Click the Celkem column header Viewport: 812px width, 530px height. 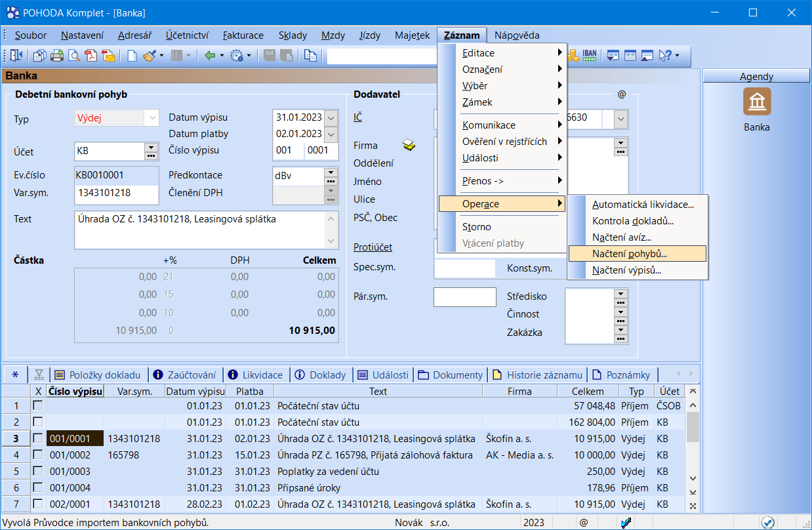(x=588, y=391)
